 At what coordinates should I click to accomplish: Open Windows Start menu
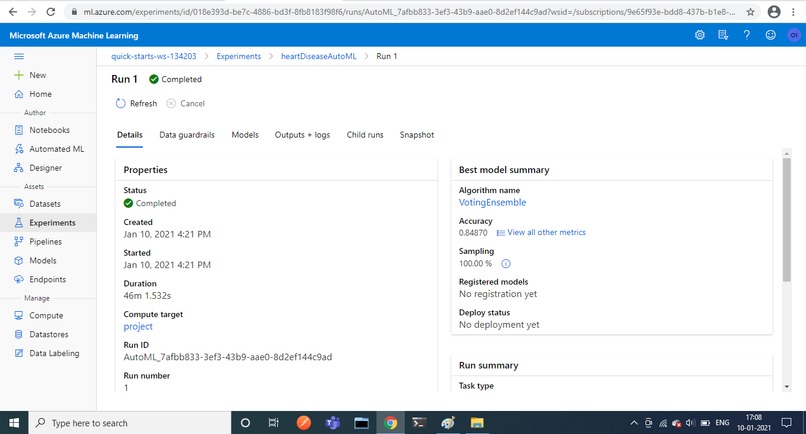pyautogui.click(x=14, y=423)
